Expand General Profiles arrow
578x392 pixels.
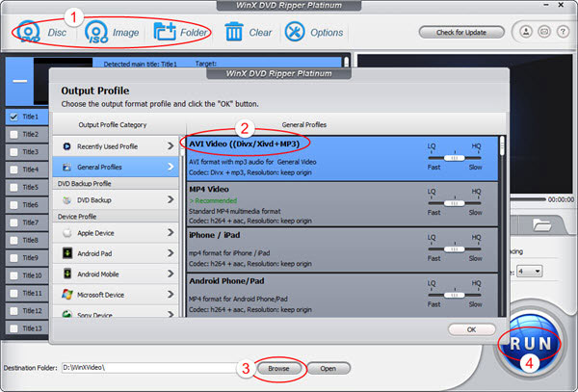(171, 167)
